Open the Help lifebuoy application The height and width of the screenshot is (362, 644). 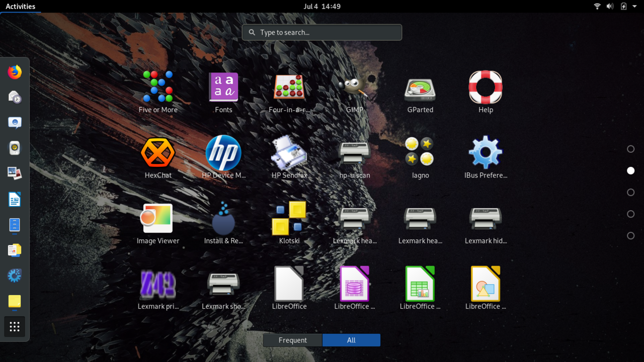[486, 92]
